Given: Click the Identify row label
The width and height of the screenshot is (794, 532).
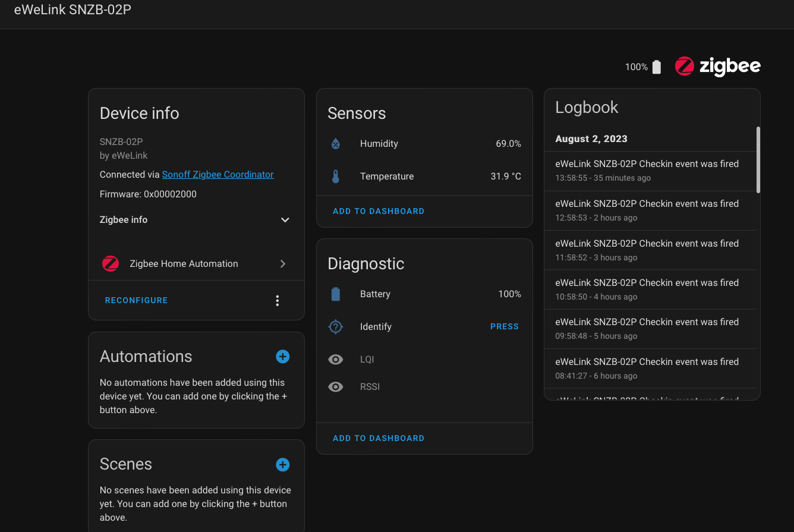Looking at the screenshot, I should point(376,327).
